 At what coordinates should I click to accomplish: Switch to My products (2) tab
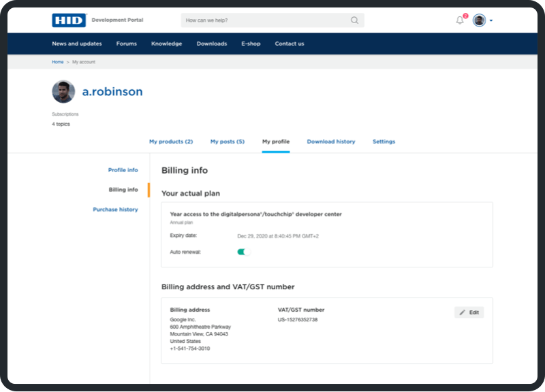click(x=171, y=142)
